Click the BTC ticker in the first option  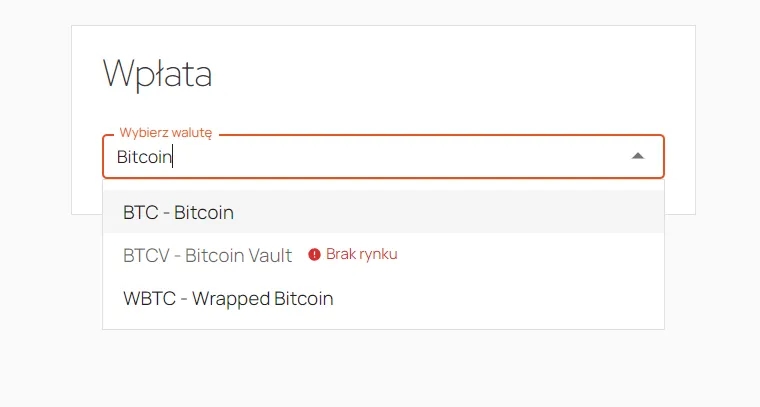[x=141, y=213]
